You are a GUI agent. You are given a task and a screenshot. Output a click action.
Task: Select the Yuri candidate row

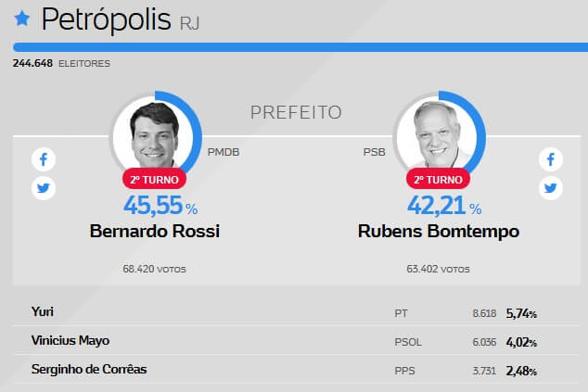click(297, 311)
